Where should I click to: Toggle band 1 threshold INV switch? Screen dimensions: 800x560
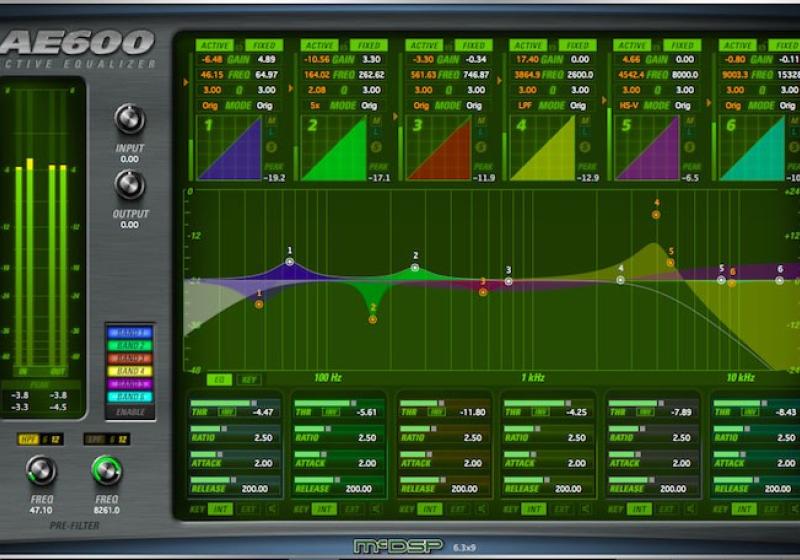[229, 411]
